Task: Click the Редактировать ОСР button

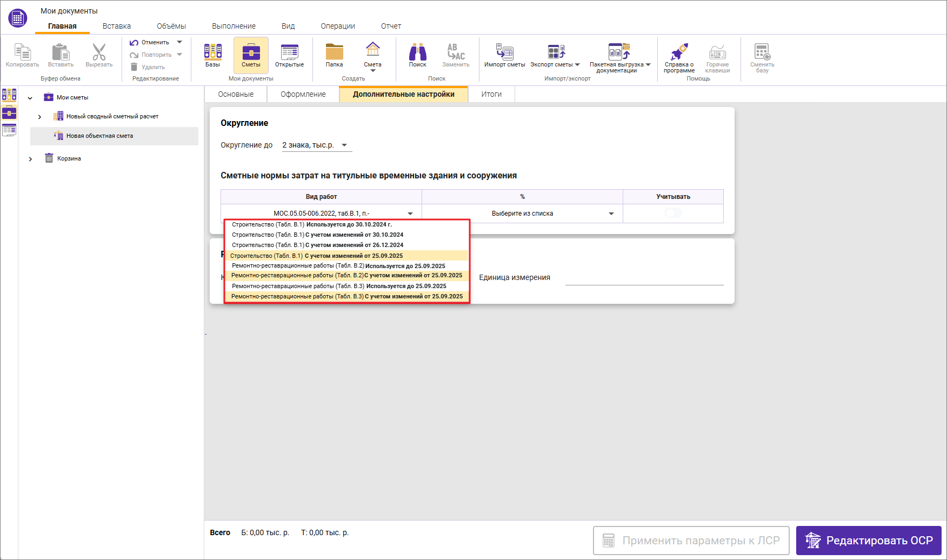Action: pos(869,541)
